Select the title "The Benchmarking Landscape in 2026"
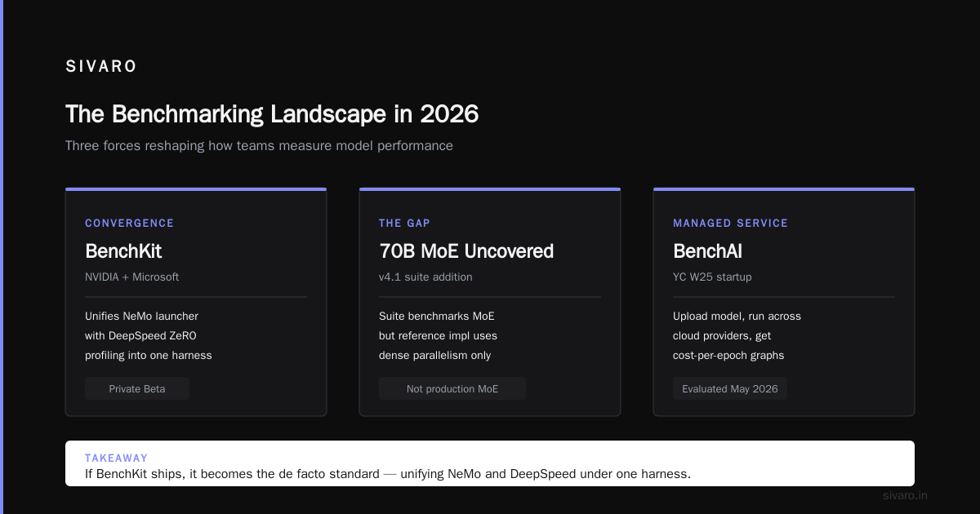 tap(272, 114)
